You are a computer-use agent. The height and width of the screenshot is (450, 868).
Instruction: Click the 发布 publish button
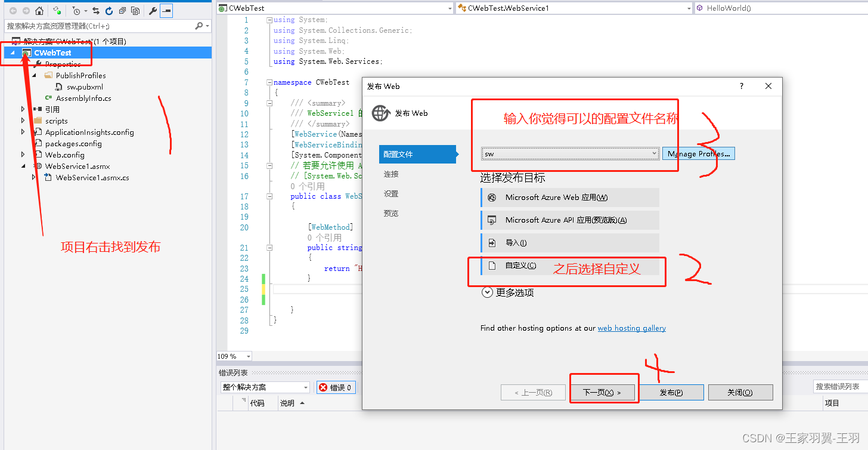(x=671, y=392)
